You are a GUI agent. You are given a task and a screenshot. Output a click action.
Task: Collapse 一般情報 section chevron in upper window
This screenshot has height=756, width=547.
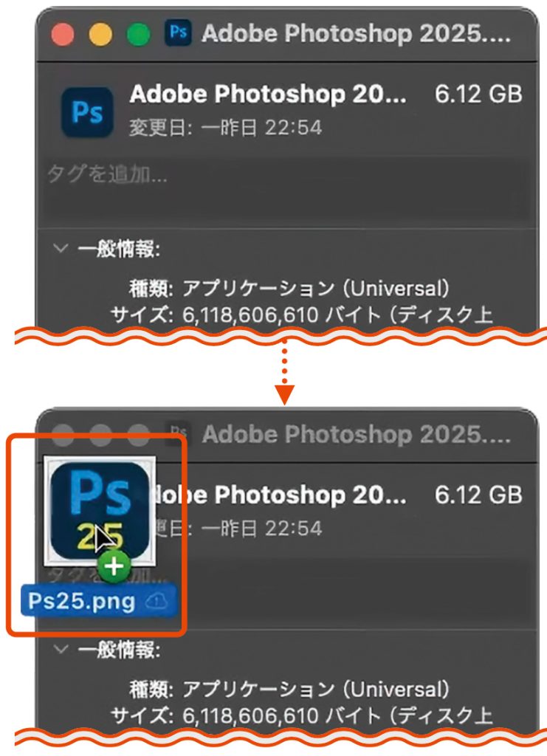click(x=61, y=249)
